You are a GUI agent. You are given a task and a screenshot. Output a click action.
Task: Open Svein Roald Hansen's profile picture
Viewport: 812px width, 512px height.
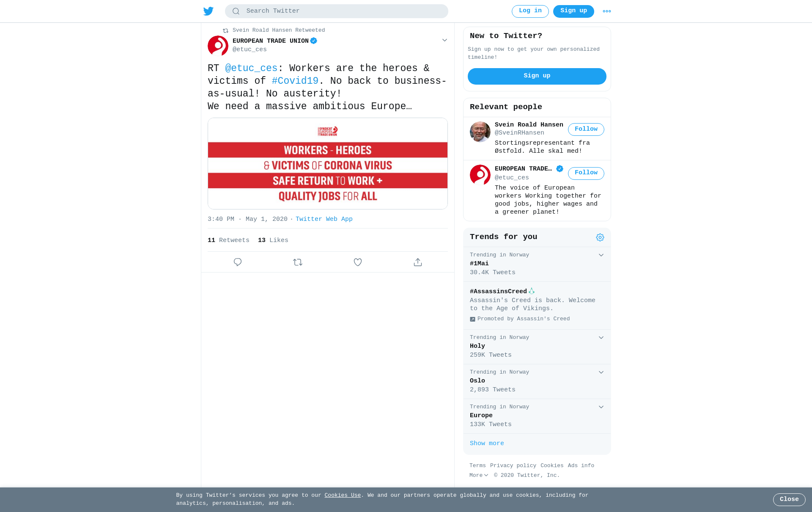[480, 132]
